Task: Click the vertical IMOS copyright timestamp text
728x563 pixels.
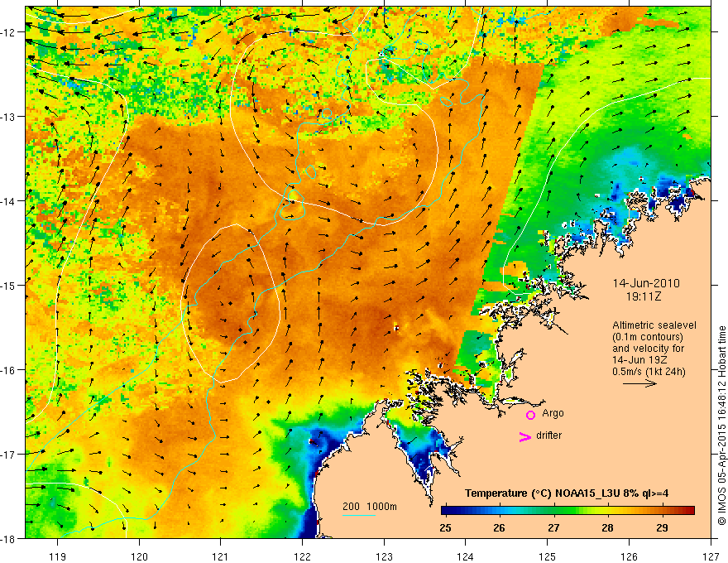Action: coord(721,426)
